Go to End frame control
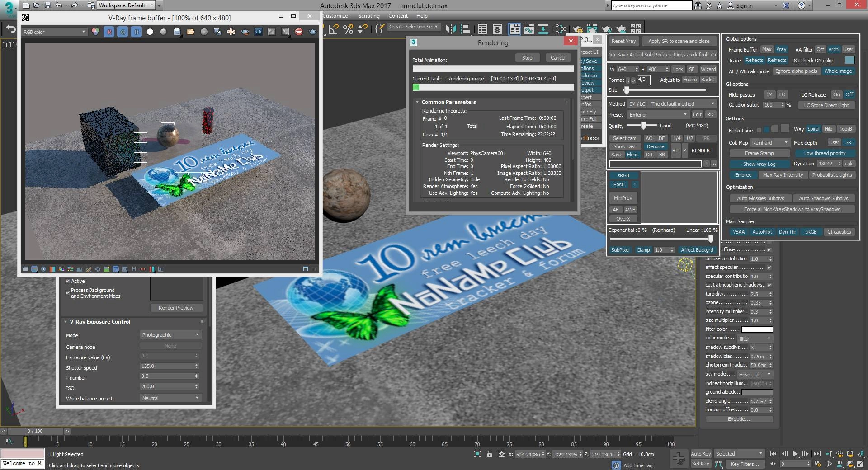Viewport: 868px width, 470px height. click(817, 454)
